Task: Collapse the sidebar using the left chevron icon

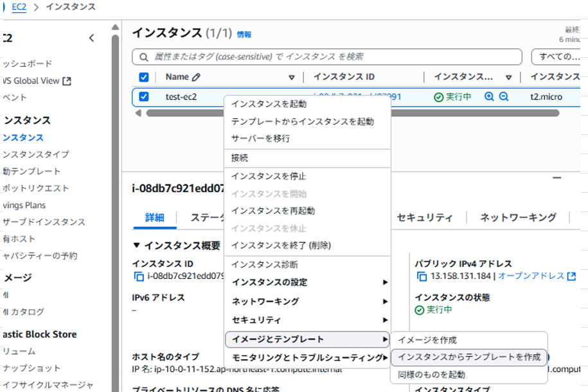Action: pos(92,38)
